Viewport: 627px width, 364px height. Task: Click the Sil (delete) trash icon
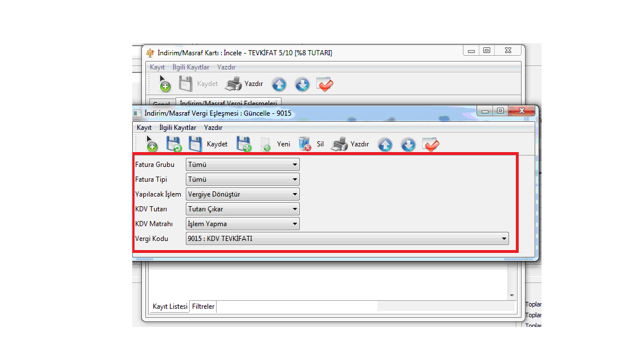[304, 144]
